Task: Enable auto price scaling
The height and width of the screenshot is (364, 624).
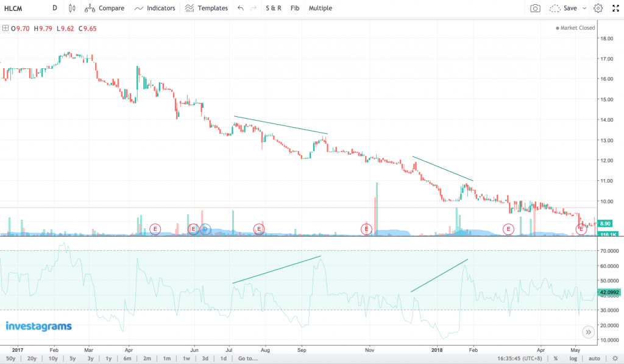Action: pyautogui.click(x=594, y=359)
